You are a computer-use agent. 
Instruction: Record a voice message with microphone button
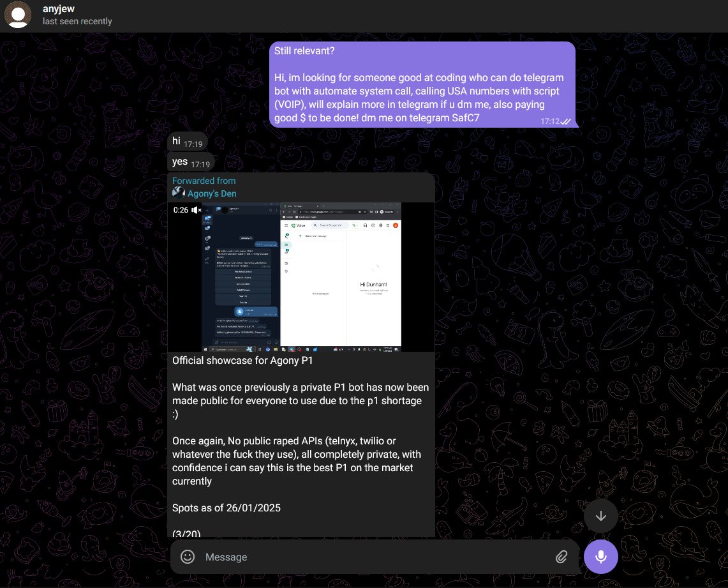601,557
